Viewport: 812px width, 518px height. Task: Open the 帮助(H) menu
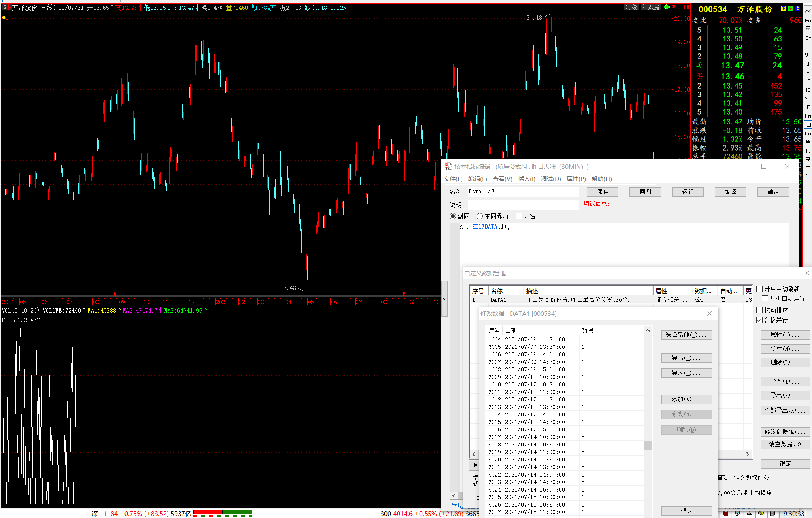point(601,179)
